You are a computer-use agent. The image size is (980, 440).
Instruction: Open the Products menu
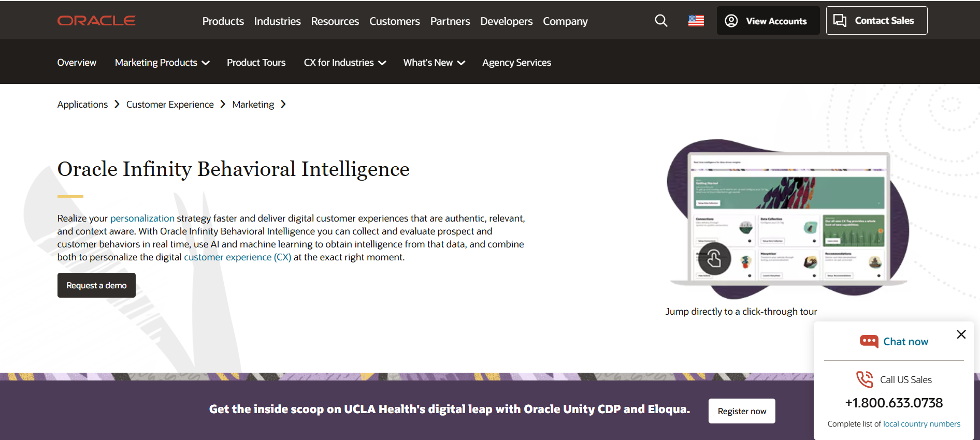[223, 21]
